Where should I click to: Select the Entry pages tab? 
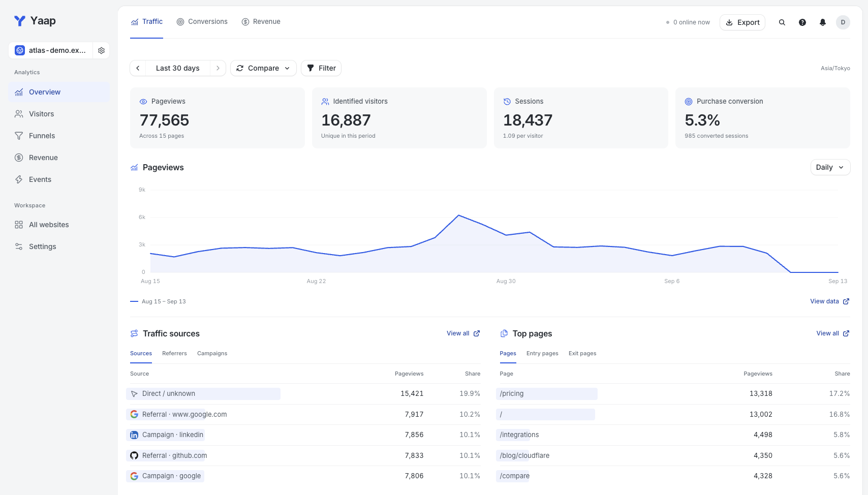pos(542,353)
